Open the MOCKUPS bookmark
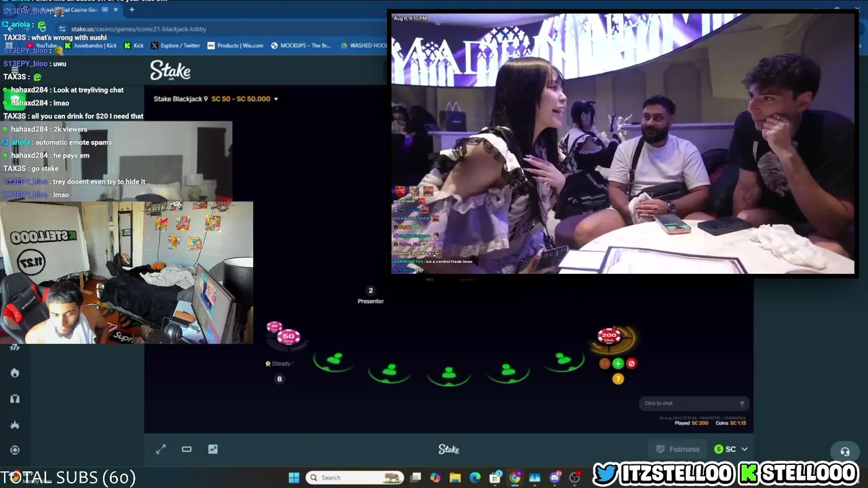Image resolution: width=868 pixels, height=488 pixels. click(300, 45)
